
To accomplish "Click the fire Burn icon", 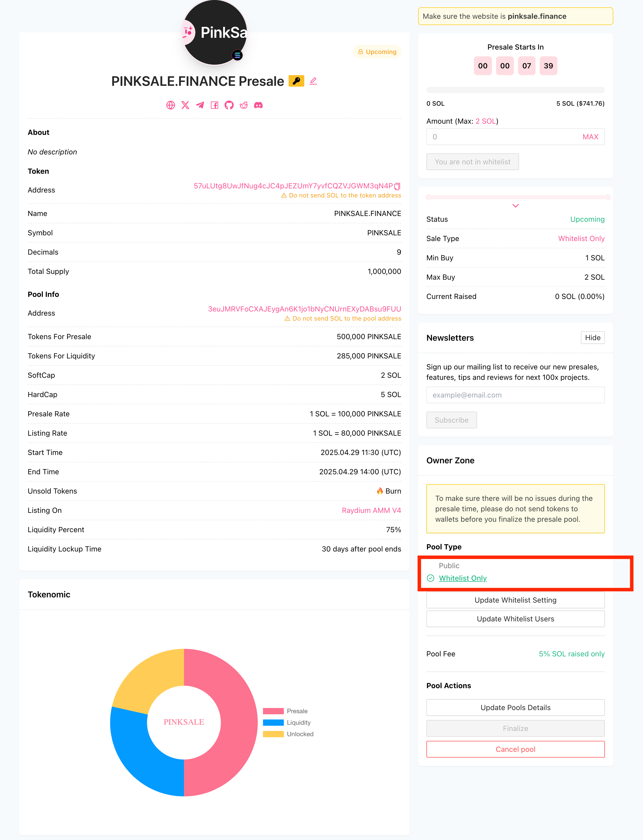I will pos(380,491).
